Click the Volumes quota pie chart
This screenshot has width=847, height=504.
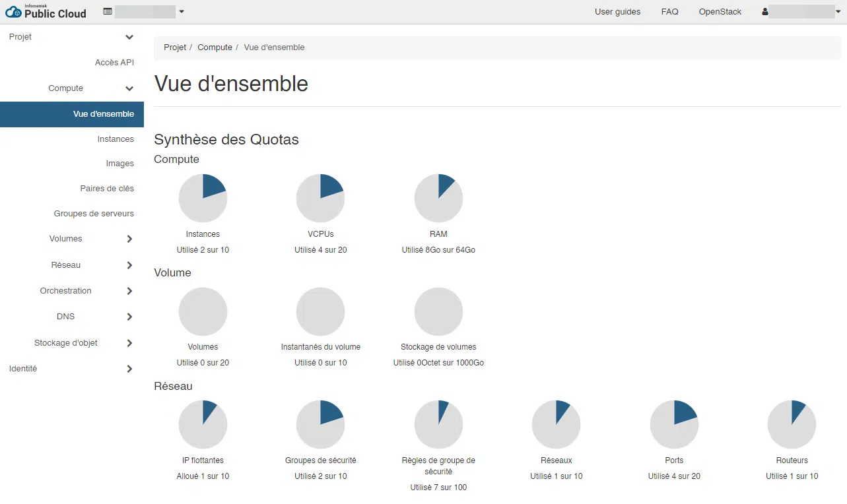[203, 311]
